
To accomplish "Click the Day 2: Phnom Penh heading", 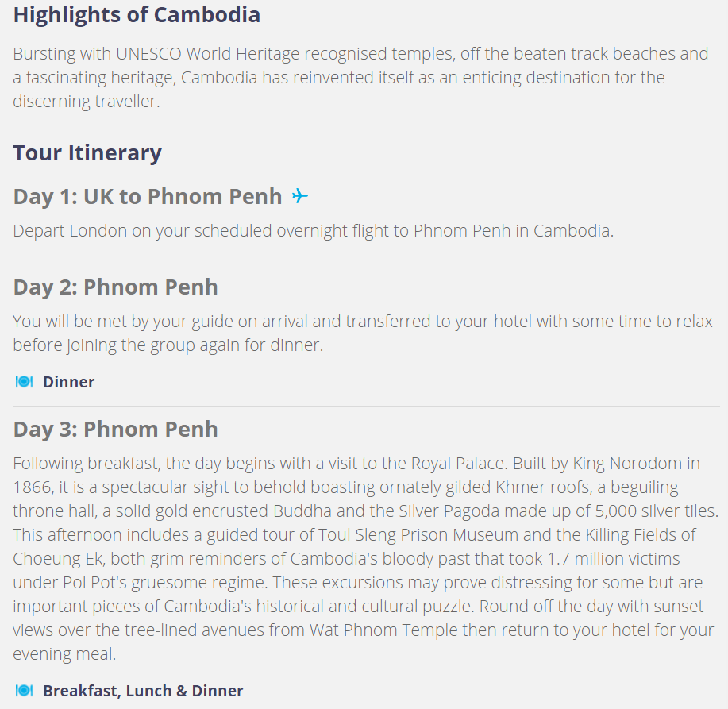I will click(116, 287).
